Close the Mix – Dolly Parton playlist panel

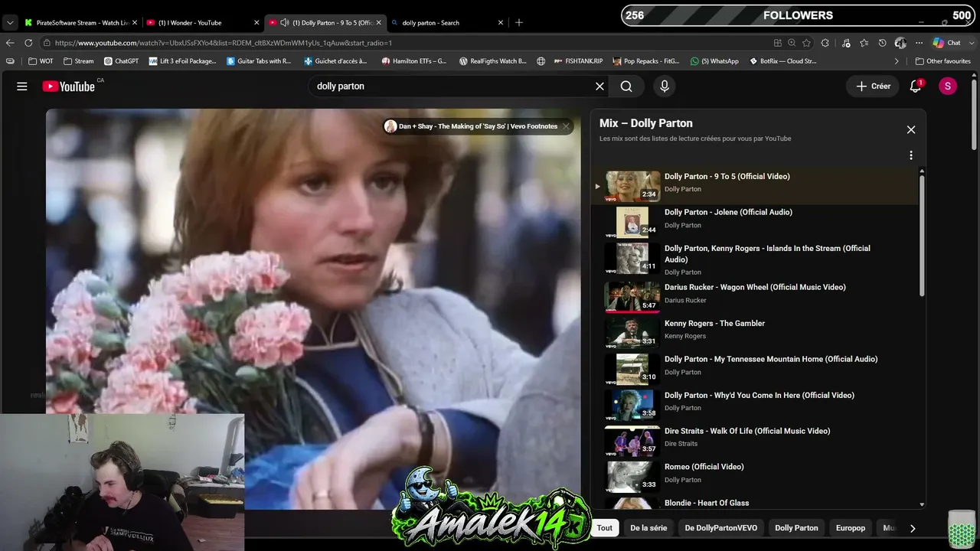tap(911, 129)
